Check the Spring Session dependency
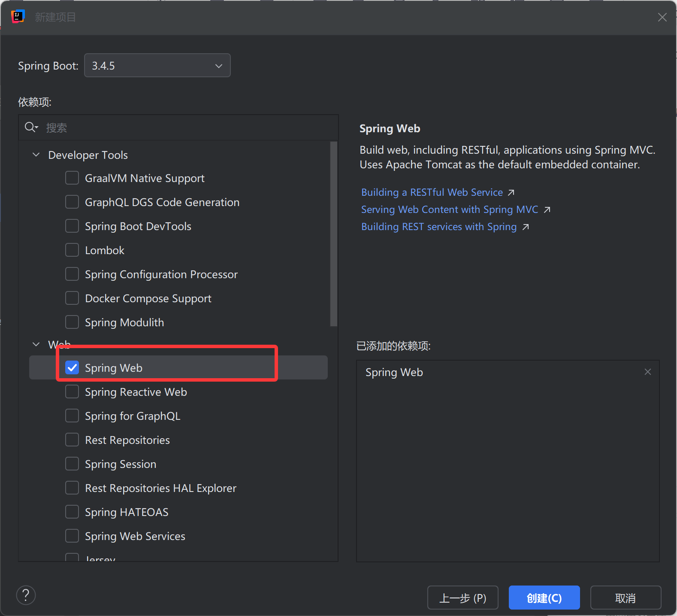This screenshot has height=616, width=677. (72, 464)
